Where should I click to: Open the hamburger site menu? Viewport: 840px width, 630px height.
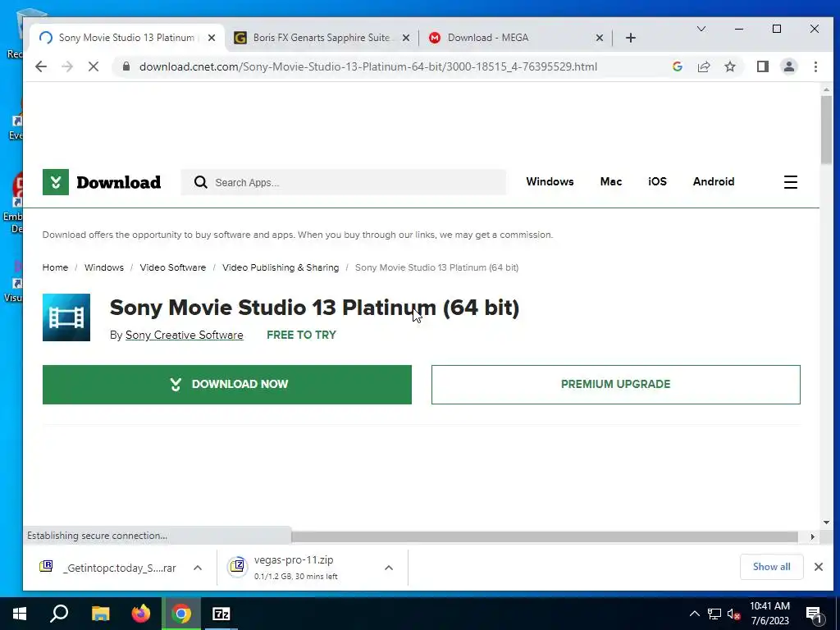point(790,182)
